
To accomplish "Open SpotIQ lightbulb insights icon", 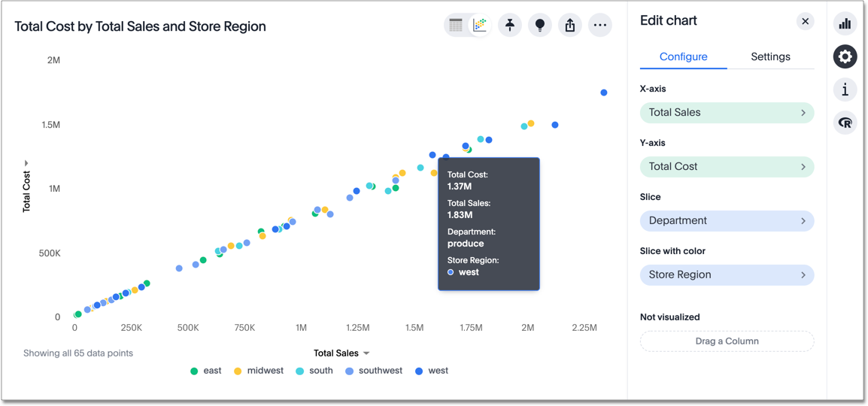I will point(540,25).
